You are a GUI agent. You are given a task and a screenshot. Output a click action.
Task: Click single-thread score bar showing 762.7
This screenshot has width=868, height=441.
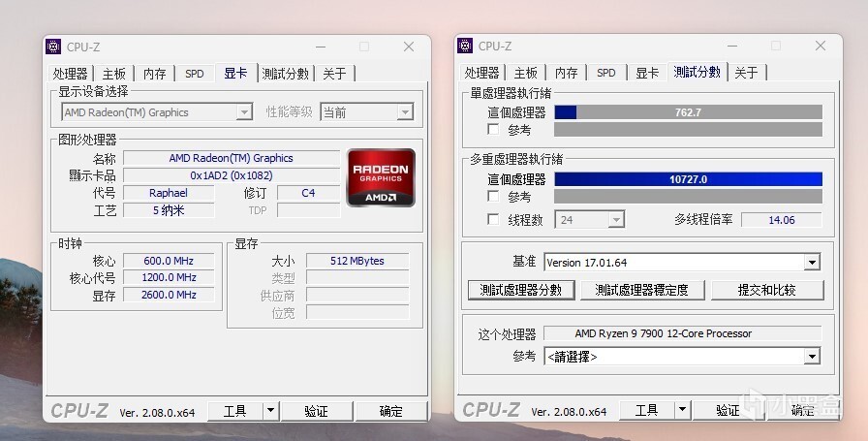point(688,112)
